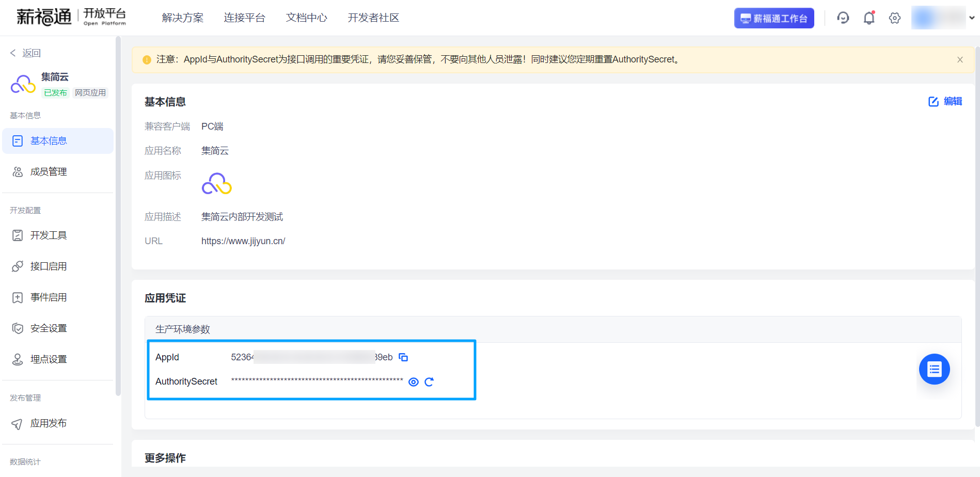
Task: Copy the AppId value
Action: click(403, 357)
